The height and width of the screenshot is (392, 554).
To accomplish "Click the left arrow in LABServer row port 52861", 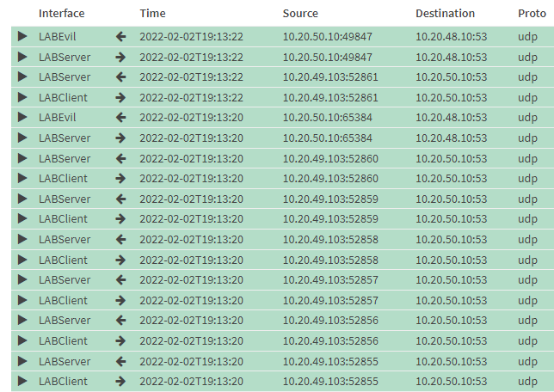I will (120, 77).
